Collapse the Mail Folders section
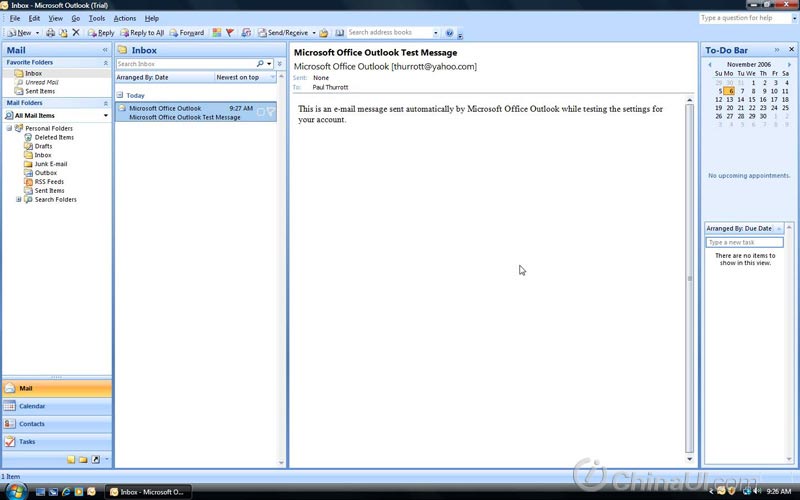The width and height of the screenshot is (800, 500). [106, 103]
